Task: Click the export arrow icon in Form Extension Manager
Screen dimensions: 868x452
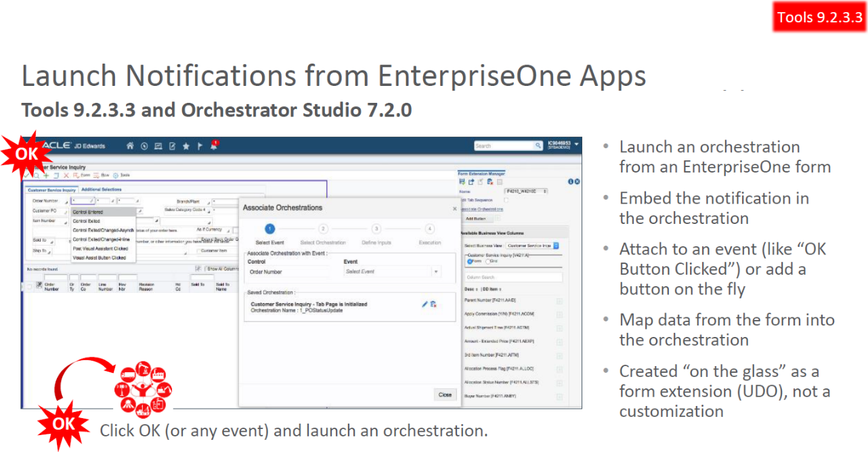Action: click(471, 181)
